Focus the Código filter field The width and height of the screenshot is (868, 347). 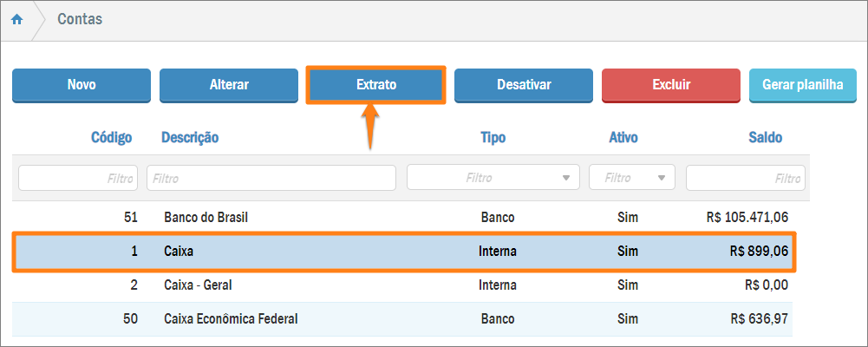(x=78, y=178)
